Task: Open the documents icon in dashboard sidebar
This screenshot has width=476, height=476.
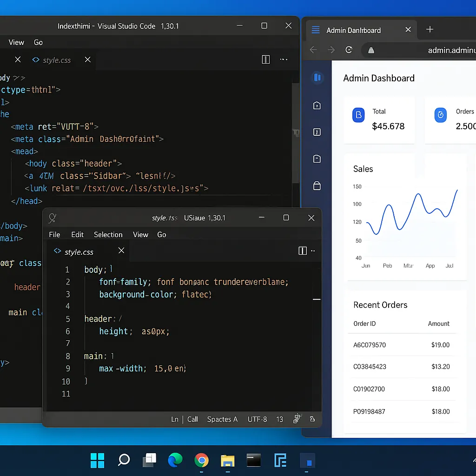Action: [x=317, y=159]
